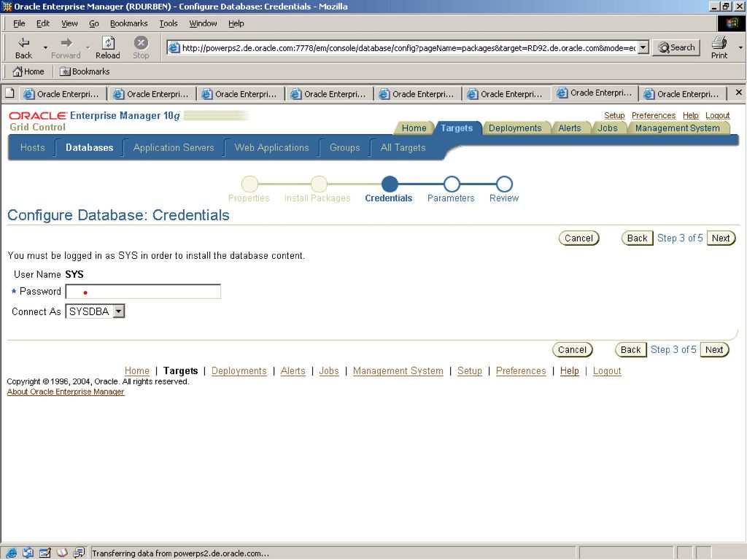Viewport: 747px width, 560px height.
Task: Open the Tools menu
Action: (x=169, y=23)
